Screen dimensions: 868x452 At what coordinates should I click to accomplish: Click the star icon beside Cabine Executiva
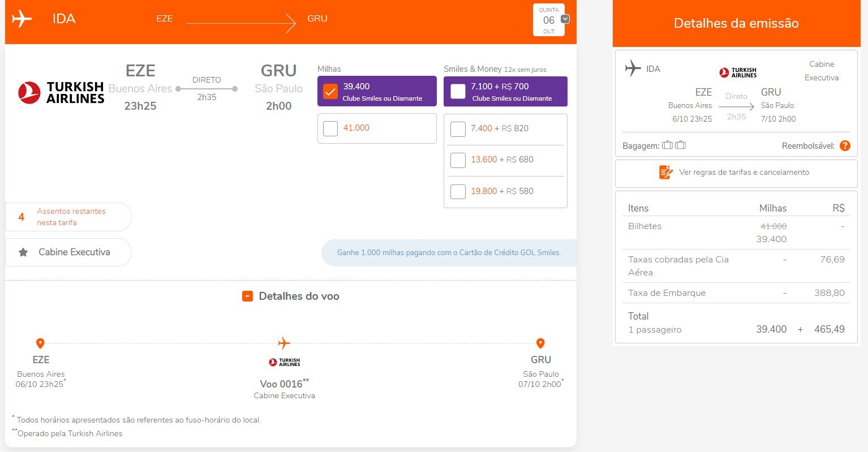click(x=23, y=252)
